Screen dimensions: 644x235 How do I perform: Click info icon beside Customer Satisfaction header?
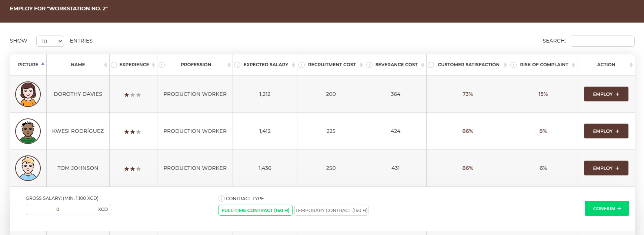pos(431,65)
